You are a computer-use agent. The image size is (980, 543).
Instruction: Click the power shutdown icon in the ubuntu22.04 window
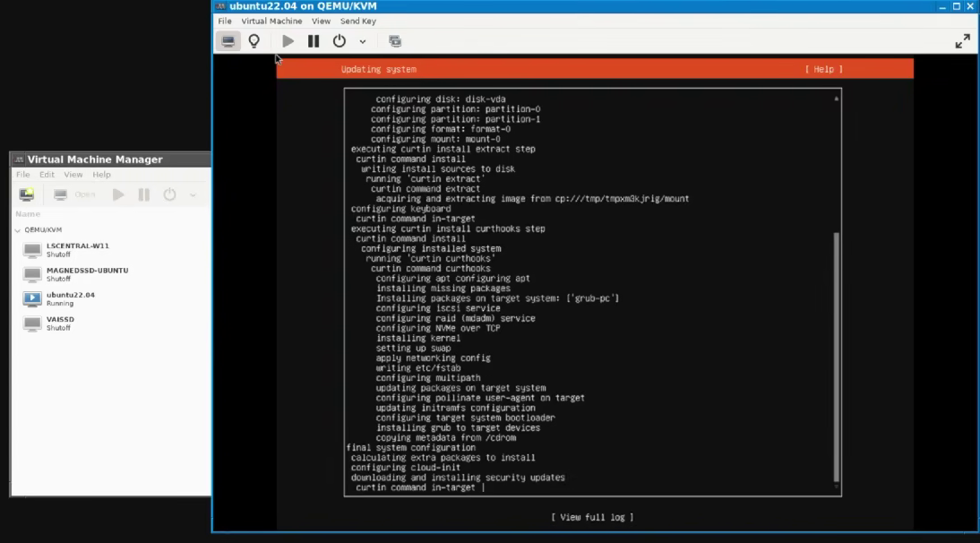pyautogui.click(x=339, y=41)
